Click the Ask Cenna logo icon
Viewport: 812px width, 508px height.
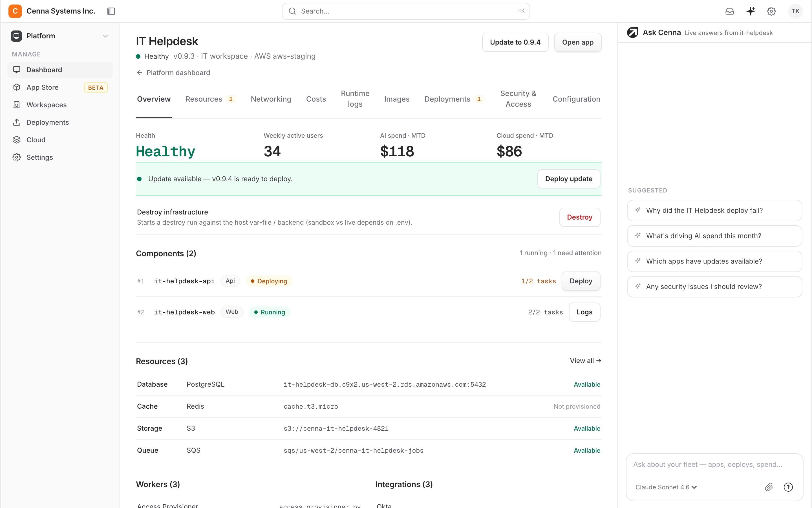tap(632, 32)
